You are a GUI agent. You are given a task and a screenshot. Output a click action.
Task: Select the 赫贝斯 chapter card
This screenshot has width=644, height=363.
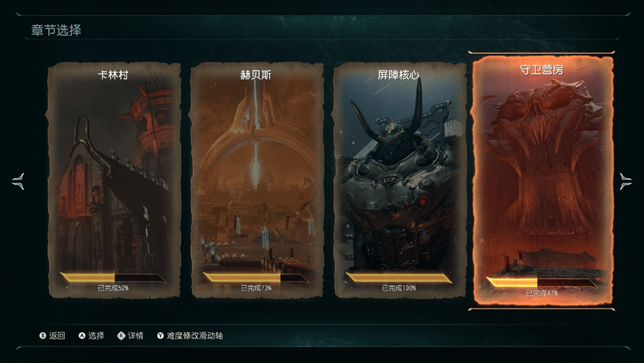[257, 180]
